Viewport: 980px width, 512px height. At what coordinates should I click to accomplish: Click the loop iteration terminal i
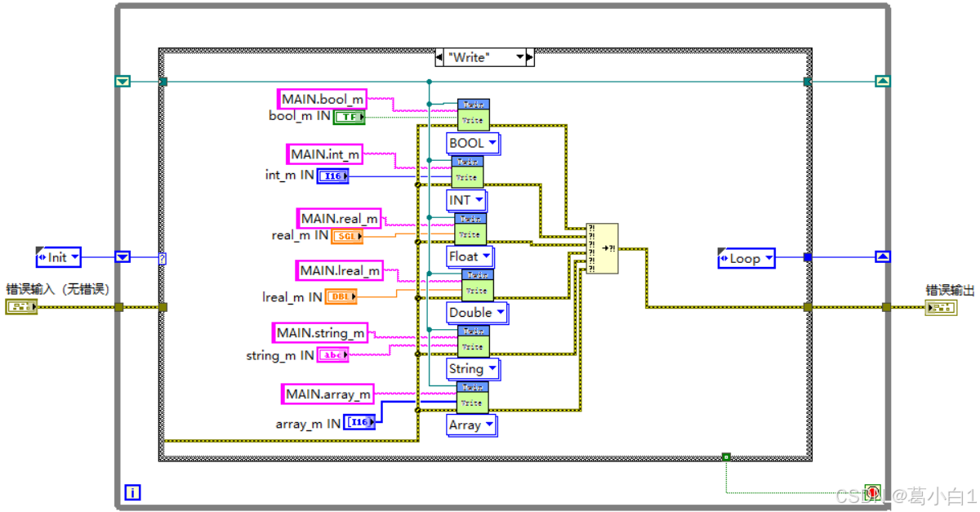(132, 492)
